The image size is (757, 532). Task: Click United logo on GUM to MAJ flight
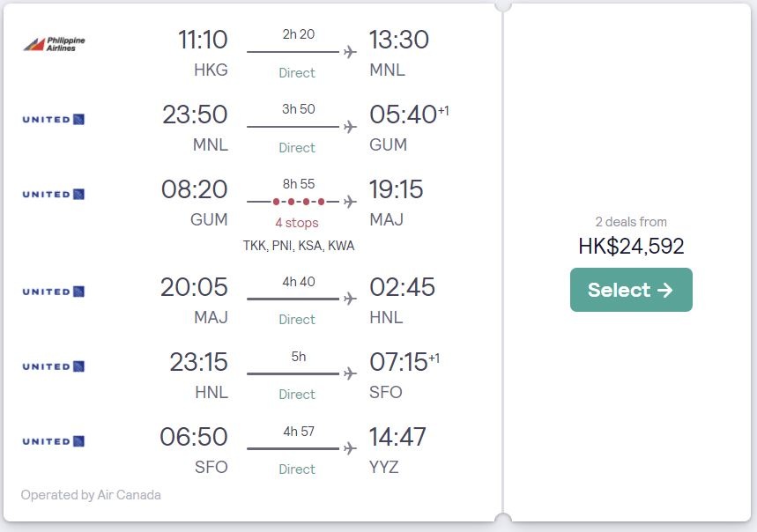pos(54,194)
